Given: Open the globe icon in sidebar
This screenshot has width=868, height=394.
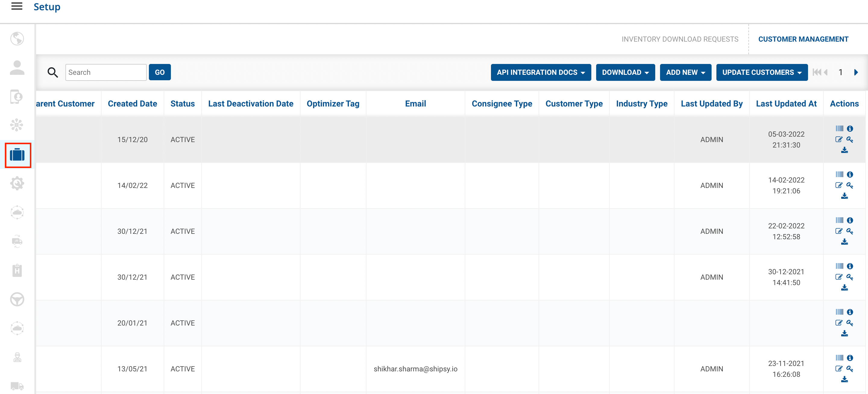Looking at the screenshot, I should pos(17,38).
